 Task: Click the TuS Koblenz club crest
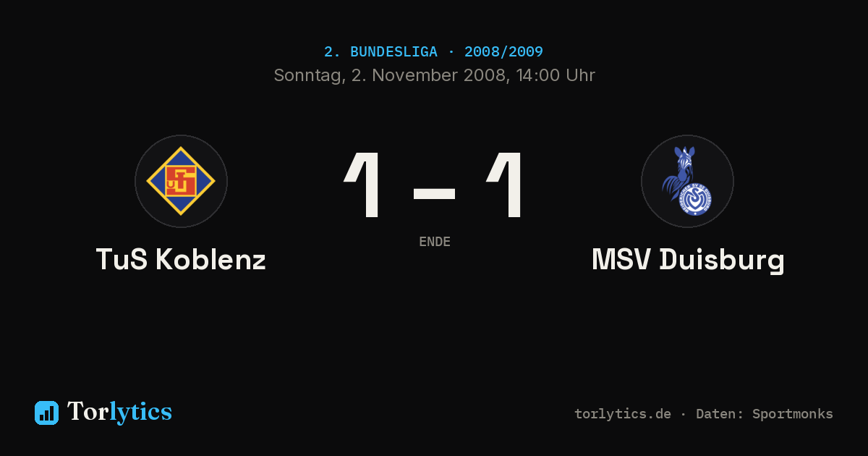point(181,181)
